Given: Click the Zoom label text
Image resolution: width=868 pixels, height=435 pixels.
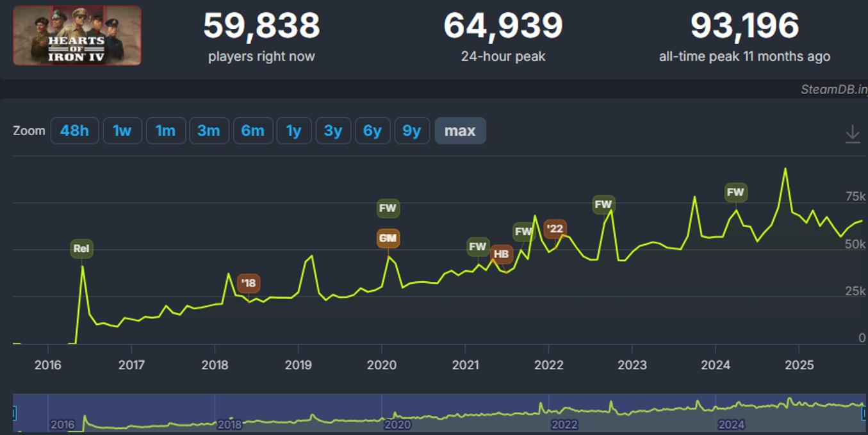Looking at the screenshot, I should tap(29, 131).
